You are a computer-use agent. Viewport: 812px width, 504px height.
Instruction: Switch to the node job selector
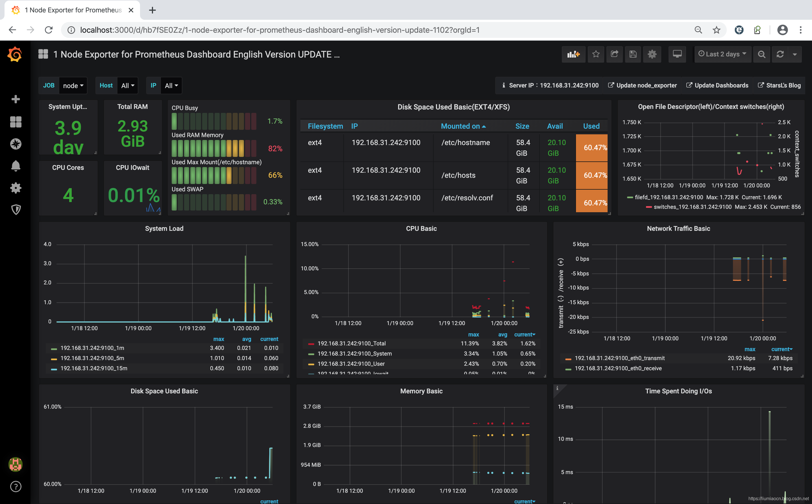(x=73, y=85)
